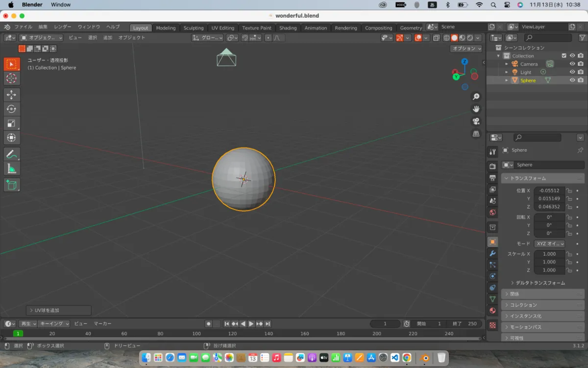The width and height of the screenshot is (588, 368).
Task: Hide the Sphere object in the outliner
Action: click(572, 80)
